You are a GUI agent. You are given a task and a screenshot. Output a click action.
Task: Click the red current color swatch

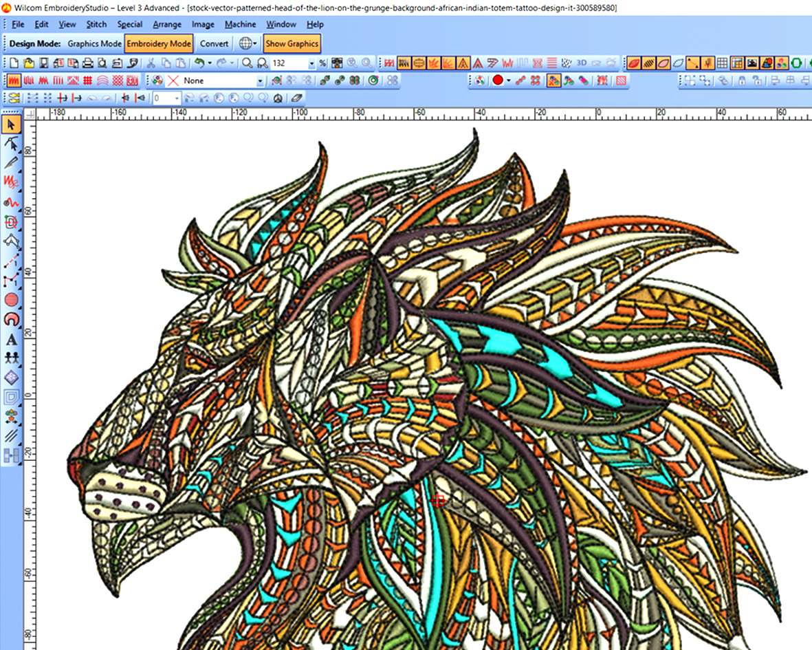pyautogui.click(x=498, y=80)
